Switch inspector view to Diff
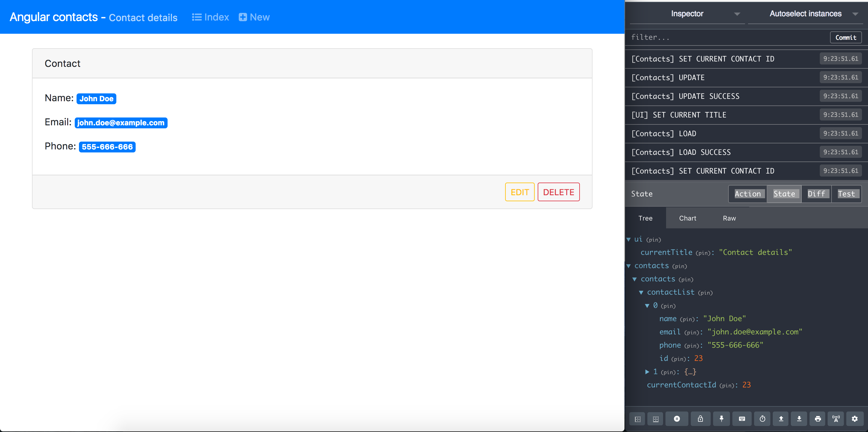 [x=816, y=194]
